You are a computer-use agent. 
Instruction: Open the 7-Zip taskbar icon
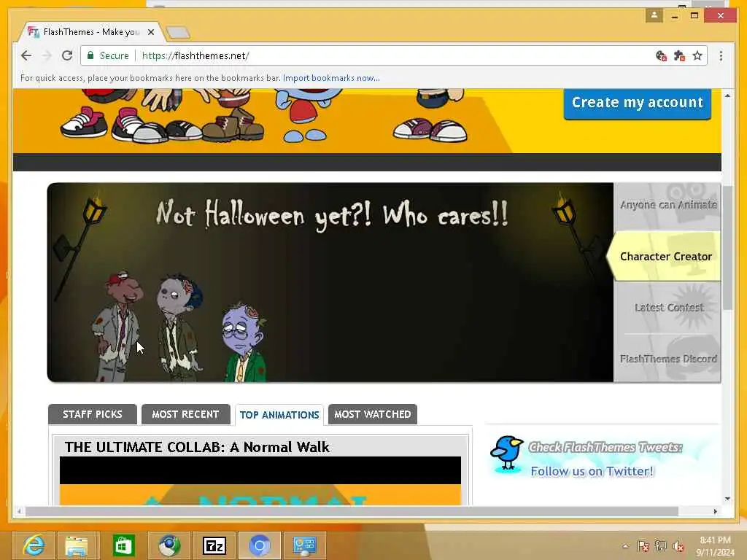point(214,545)
